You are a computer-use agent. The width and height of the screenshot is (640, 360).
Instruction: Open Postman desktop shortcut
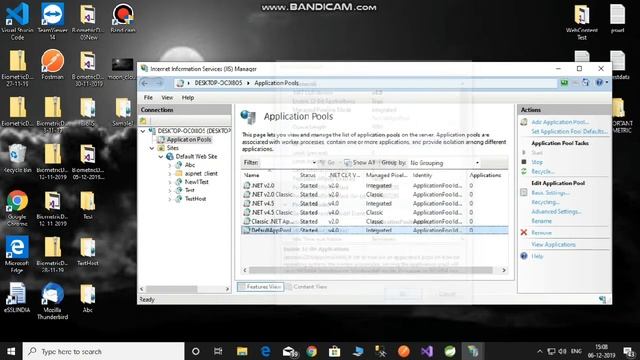coord(52,64)
